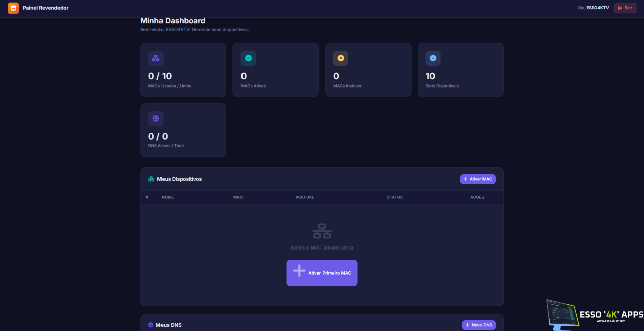Screen dimensions: 644x331
Task: Click the globe icon in DNS Ativos card
Action: tap(156, 119)
